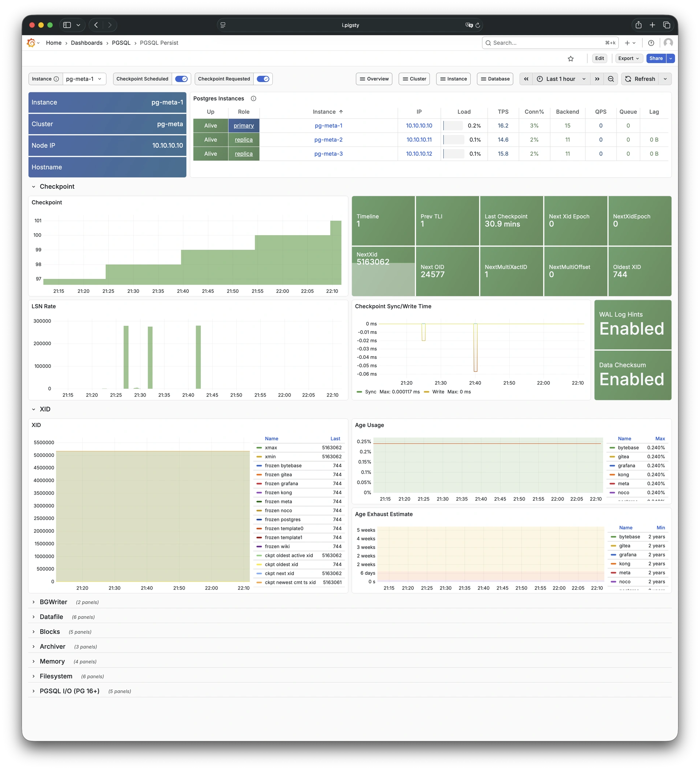Open the Last 1 hour time picker
Screen dimensions: 700x770
tap(561, 79)
